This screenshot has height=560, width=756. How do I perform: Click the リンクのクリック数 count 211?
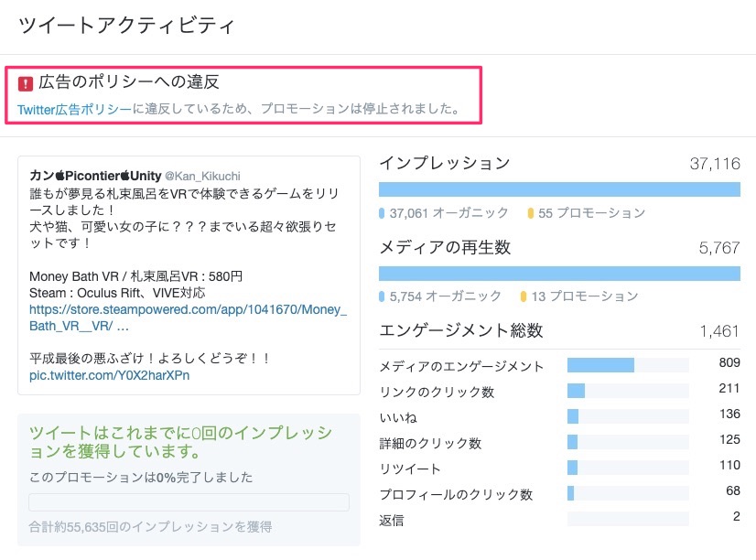tap(729, 388)
